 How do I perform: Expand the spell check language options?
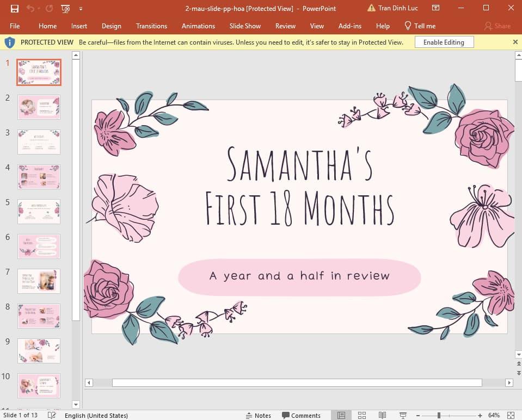point(96,415)
